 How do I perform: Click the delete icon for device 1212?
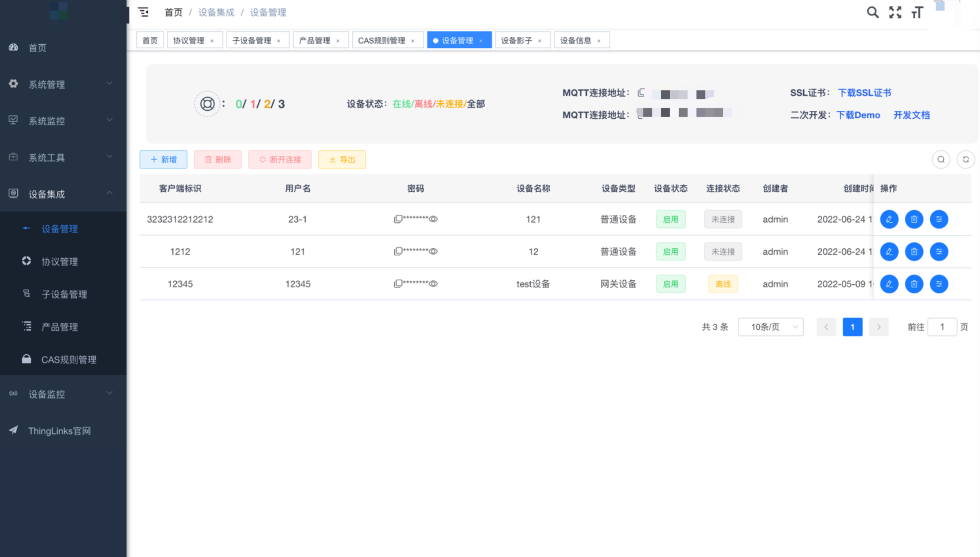[914, 251]
